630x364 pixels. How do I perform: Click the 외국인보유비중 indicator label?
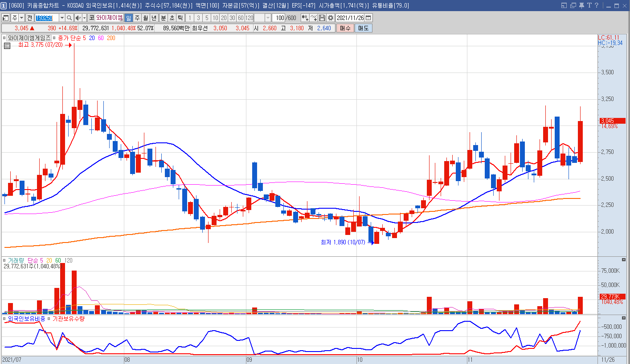point(26,319)
